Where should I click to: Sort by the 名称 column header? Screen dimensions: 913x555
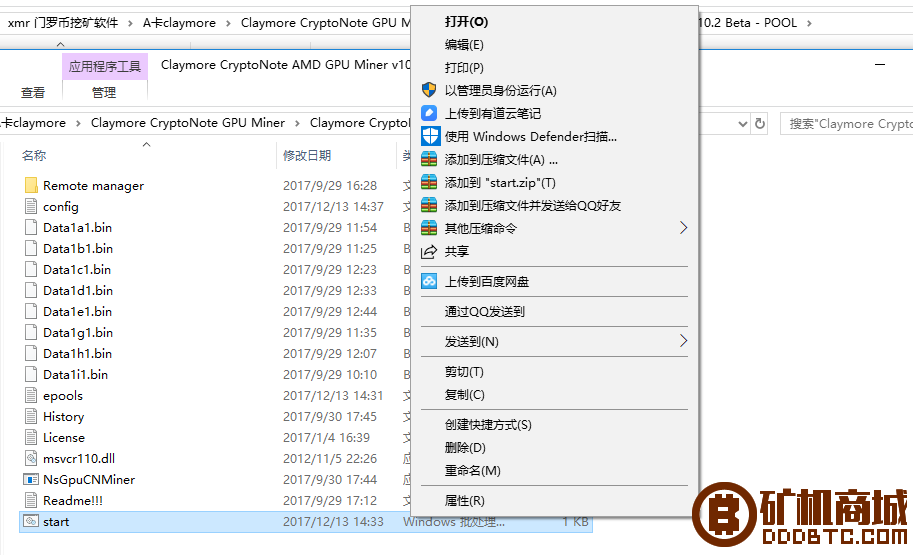coord(34,155)
